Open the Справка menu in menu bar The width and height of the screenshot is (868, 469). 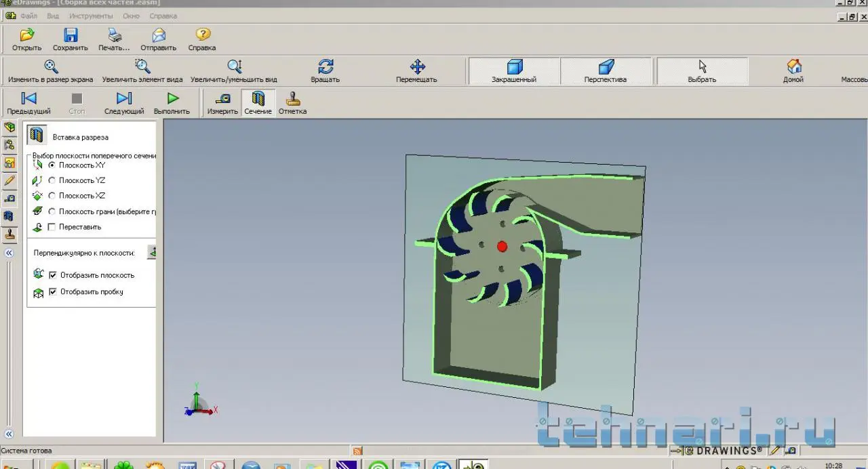coord(163,16)
